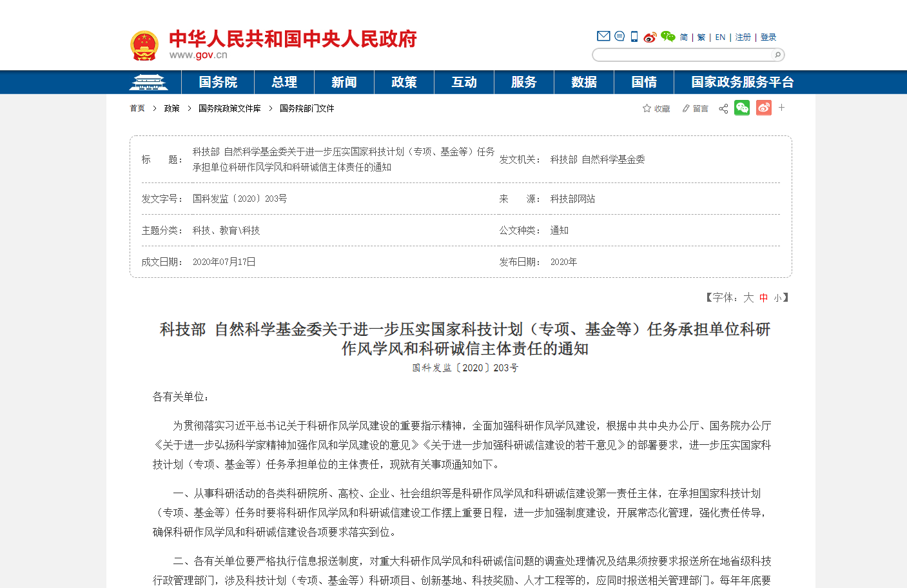Open the chat bubble icon in header
The width and height of the screenshot is (907, 588).
[619, 36]
